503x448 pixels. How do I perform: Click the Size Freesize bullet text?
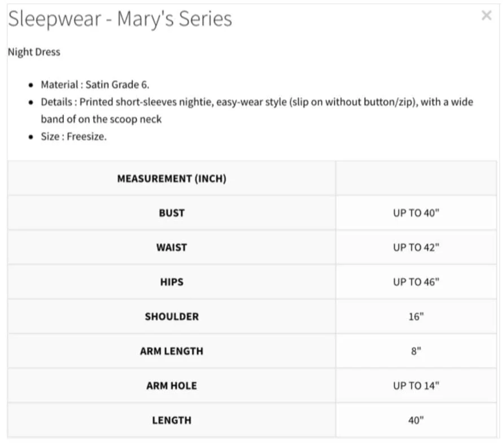coord(73,137)
